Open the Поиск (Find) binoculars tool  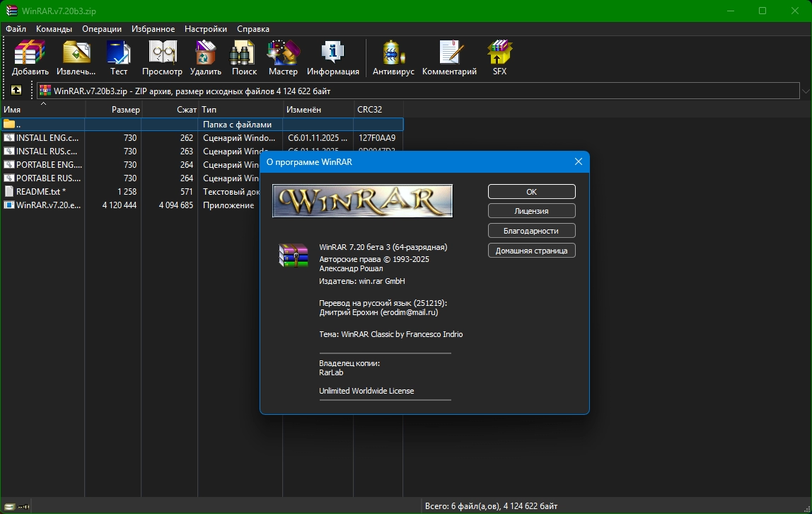point(244,57)
